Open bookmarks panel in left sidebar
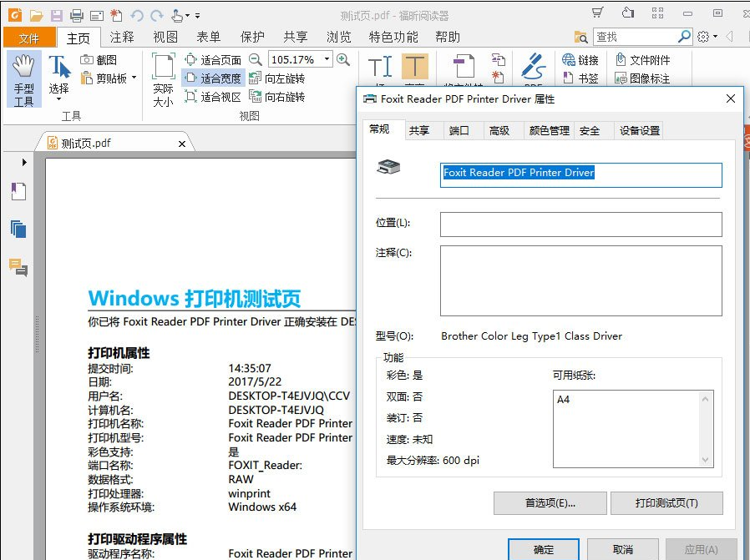 pyautogui.click(x=18, y=191)
